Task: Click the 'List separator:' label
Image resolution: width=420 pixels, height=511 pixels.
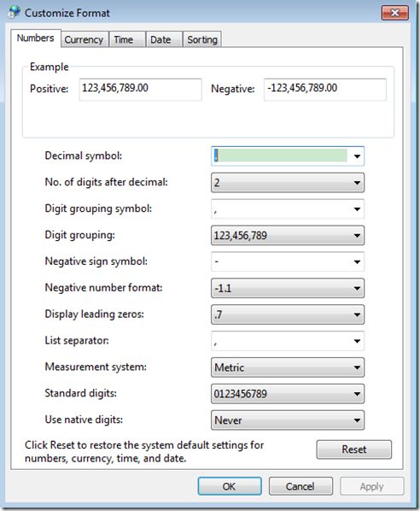Action: tap(77, 341)
